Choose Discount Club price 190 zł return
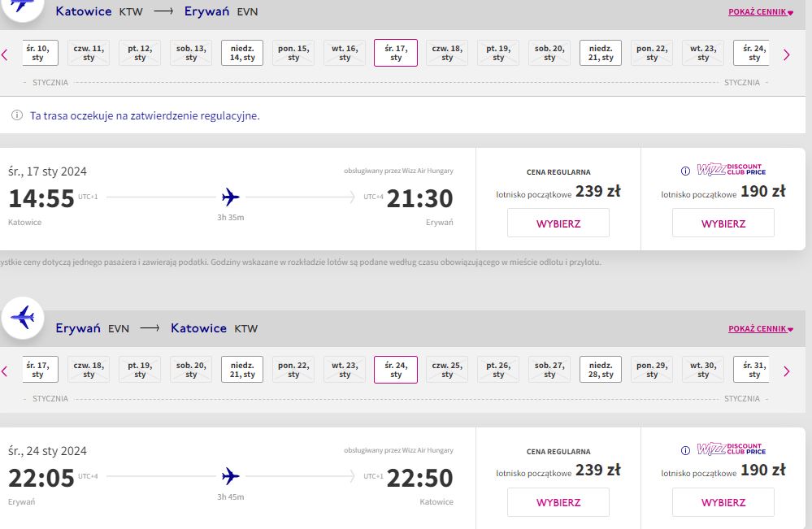 (723, 502)
